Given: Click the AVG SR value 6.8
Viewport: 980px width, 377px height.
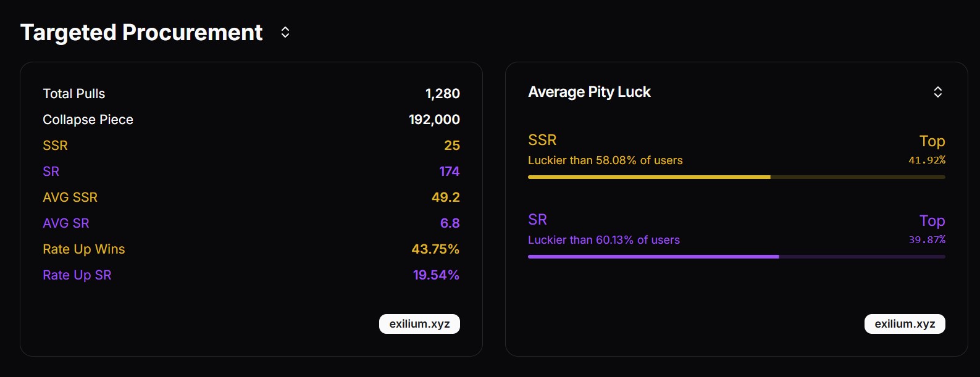Looking at the screenshot, I should click(x=450, y=223).
